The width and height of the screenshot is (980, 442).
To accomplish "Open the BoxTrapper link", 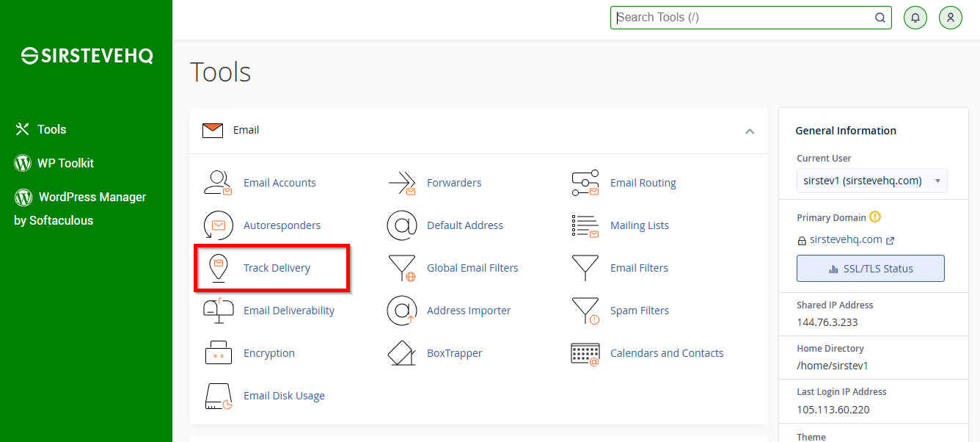I will pos(455,353).
